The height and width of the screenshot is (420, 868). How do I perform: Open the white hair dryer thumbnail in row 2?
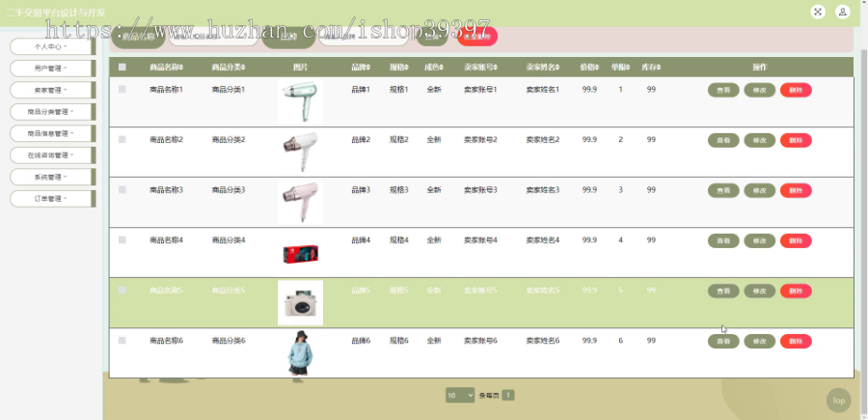[x=300, y=152]
